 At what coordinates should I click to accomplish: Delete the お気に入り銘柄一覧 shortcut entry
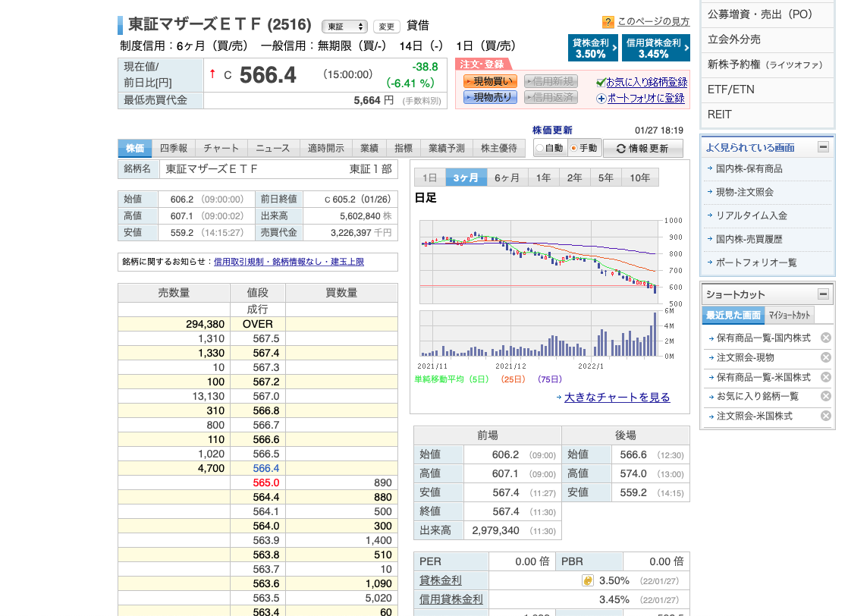pyautogui.click(x=826, y=397)
